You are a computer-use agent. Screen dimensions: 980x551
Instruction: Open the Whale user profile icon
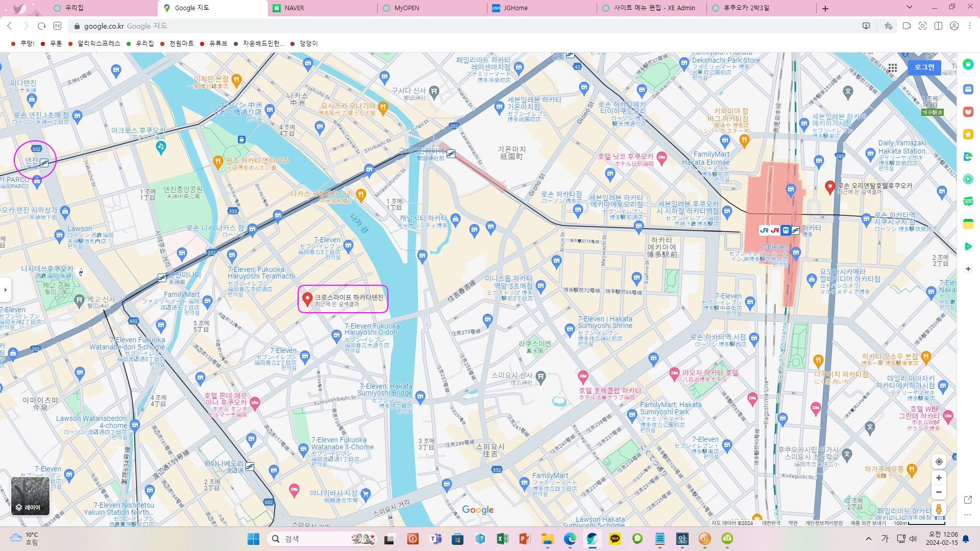(954, 26)
